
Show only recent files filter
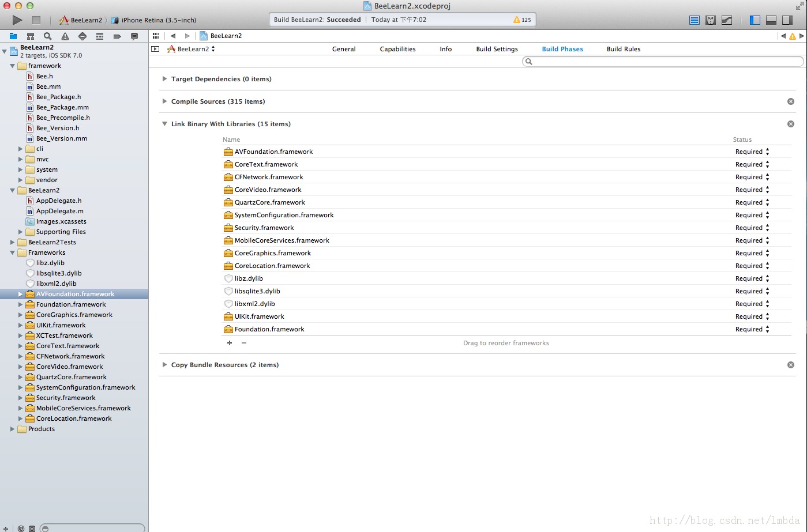[21, 528]
